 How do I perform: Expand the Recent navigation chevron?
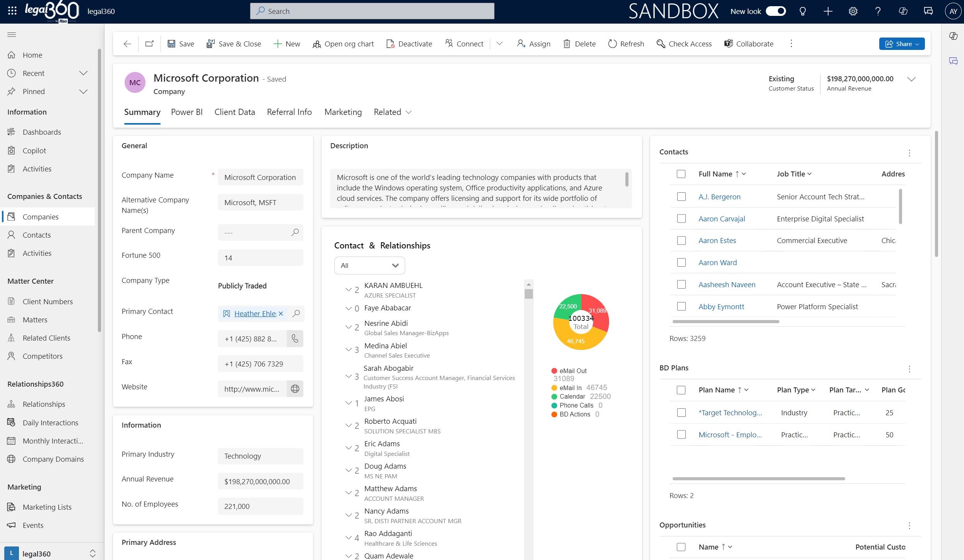(x=84, y=73)
